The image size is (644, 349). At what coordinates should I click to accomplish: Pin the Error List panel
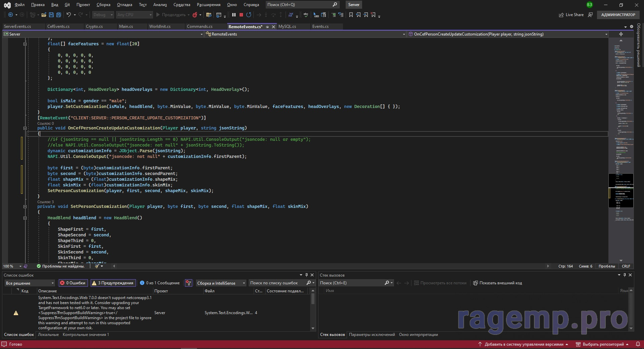tap(306, 275)
